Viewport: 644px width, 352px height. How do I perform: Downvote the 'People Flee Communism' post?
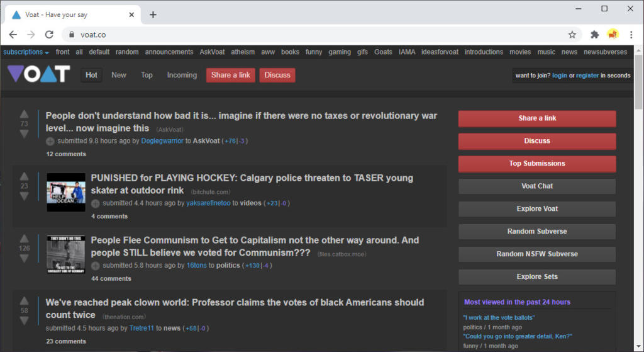point(25,258)
